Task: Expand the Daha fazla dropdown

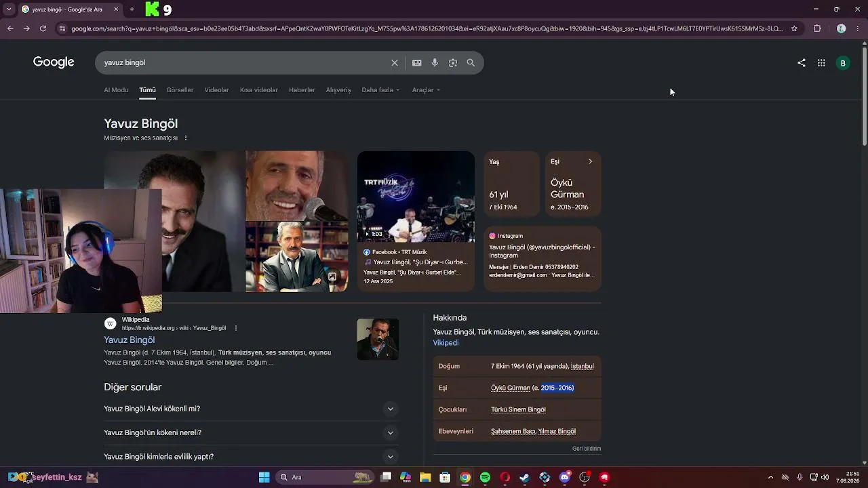Action: click(380, 90)
